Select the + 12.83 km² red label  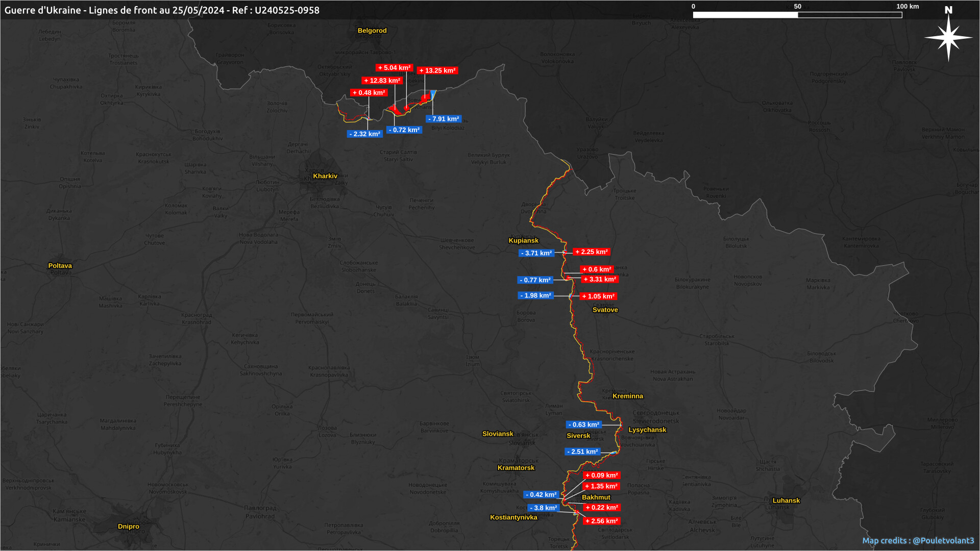(382, 81)
